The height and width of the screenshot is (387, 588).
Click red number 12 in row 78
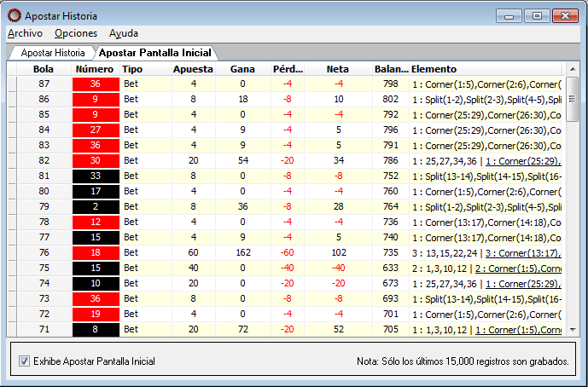[96, 222]
